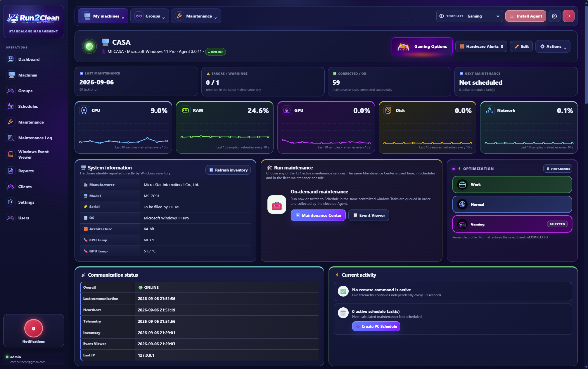Viewport: 588px width, 369px height.
Task: Click the Run2Clean logo
Action: click(34, 18)
